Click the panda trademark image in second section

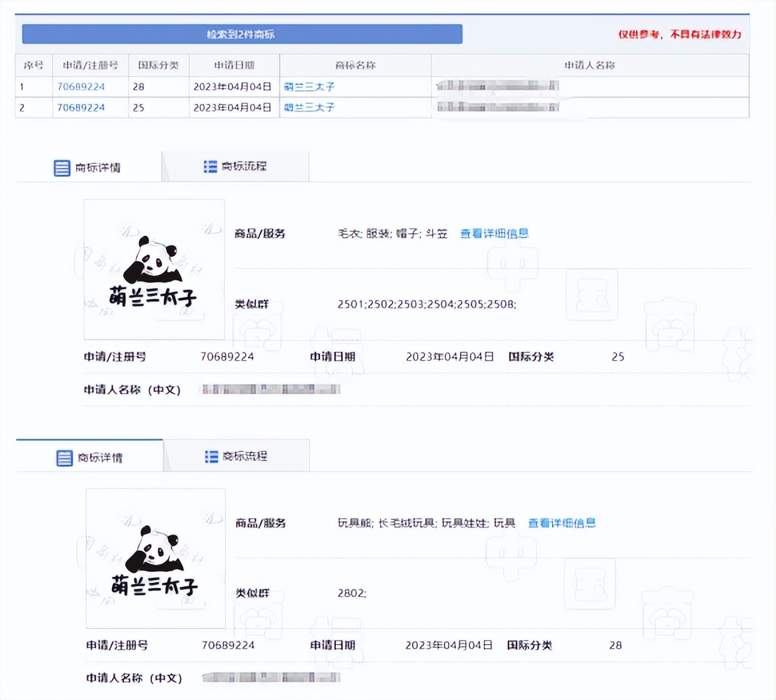[x=155, y=557]
